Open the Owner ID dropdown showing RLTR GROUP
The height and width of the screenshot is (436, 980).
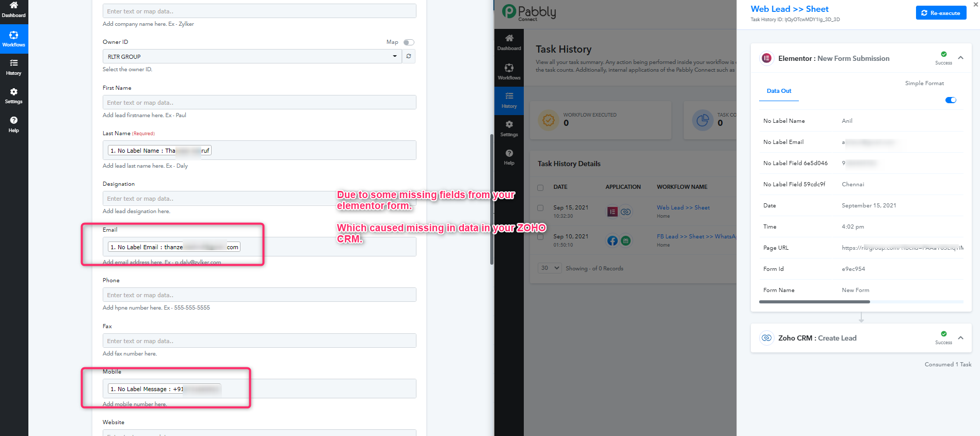click(252, 56)
